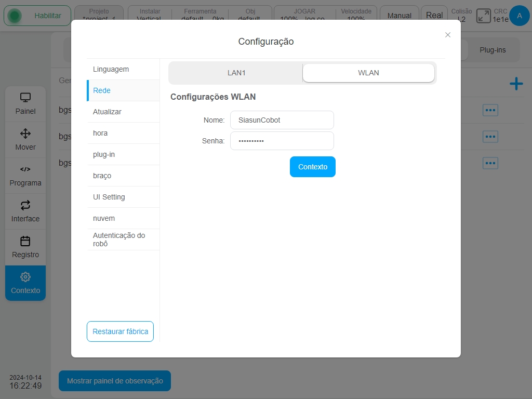
Task: Open the first row's three-dots menu
Action: coord(490,110)
